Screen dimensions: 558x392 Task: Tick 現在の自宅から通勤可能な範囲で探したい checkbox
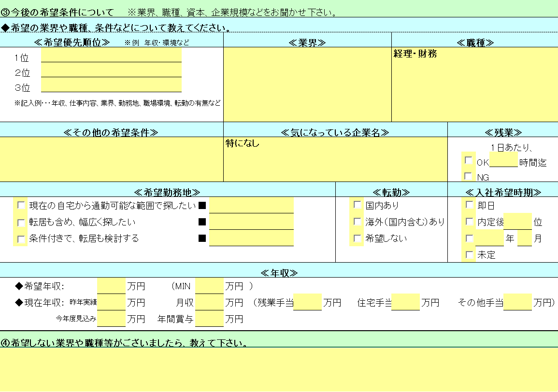[x=21, y=205]
